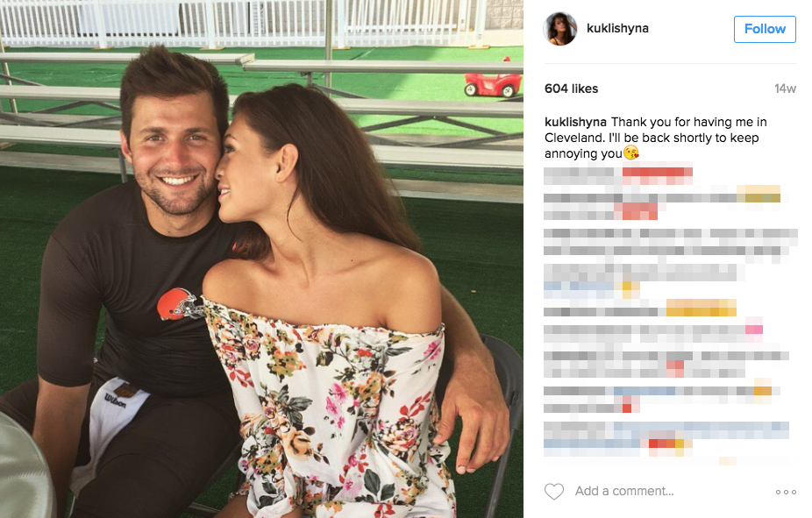The height and width of the screenshot is (518, 812).
Task: Open the kuklishyna username in the header
Action: (x=617, y=28)
